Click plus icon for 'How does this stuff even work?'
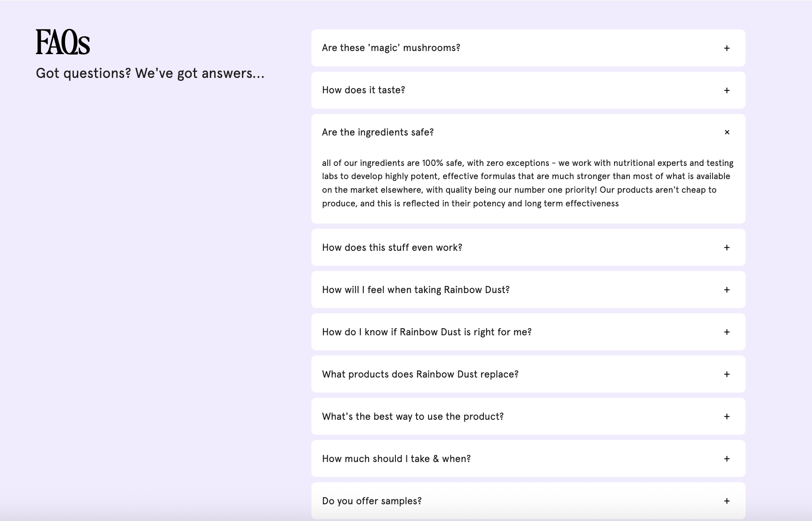Viewport: 812px width, 521px height. (727, 248)
